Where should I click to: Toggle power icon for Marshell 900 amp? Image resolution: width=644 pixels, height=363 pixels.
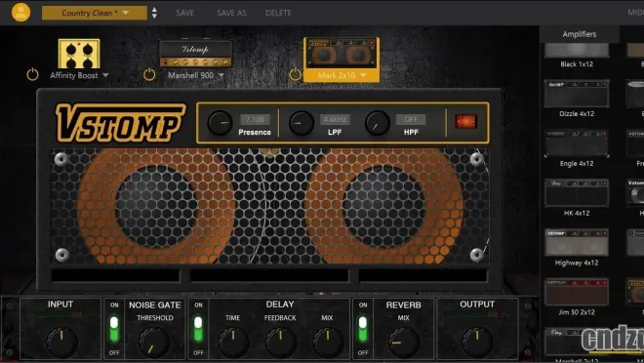click(149, 75)
